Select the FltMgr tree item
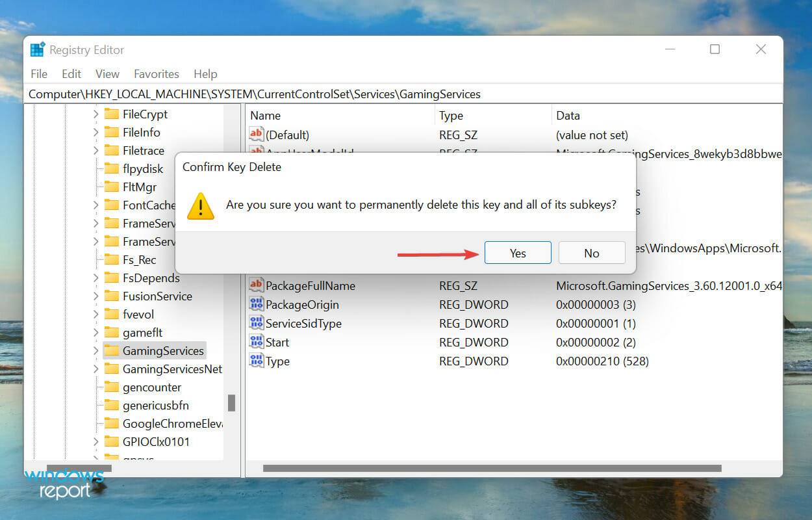Image resolution: width=812 pixels, height=520 pixels. coord(140,187)
